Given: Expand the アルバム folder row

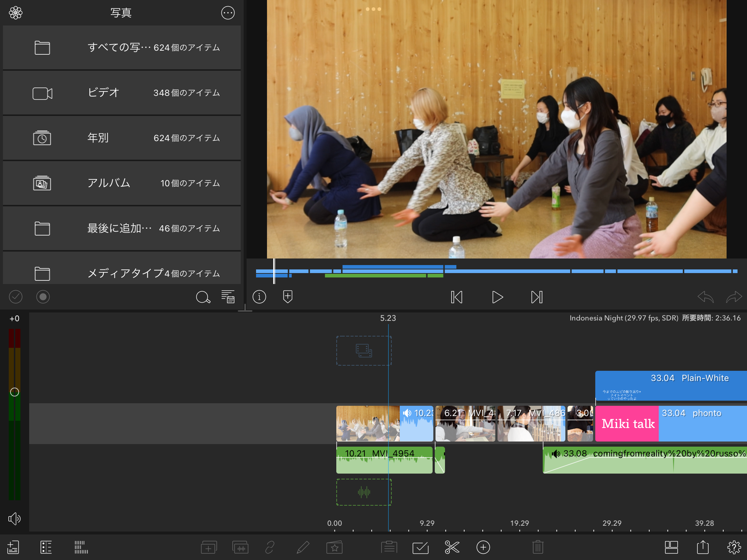Looking at the screenshot, I should coord(121,183).
